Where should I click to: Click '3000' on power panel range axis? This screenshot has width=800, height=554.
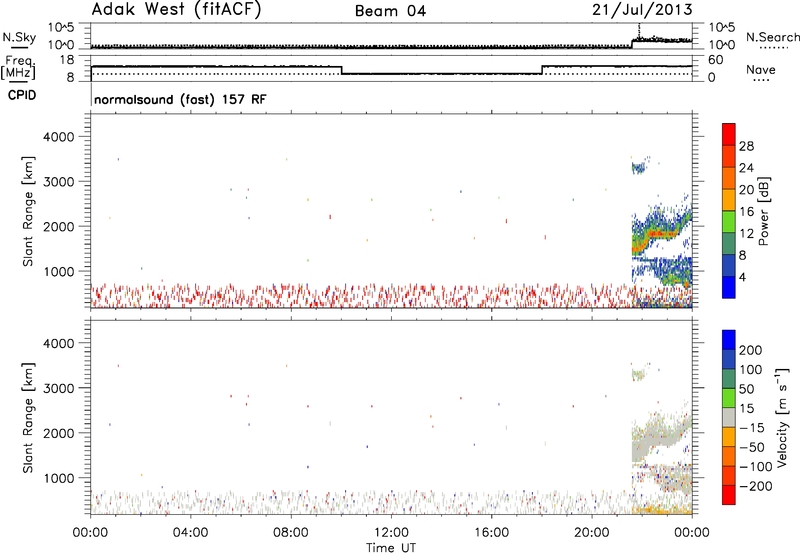pyautogui.click(x=59, y=182)
